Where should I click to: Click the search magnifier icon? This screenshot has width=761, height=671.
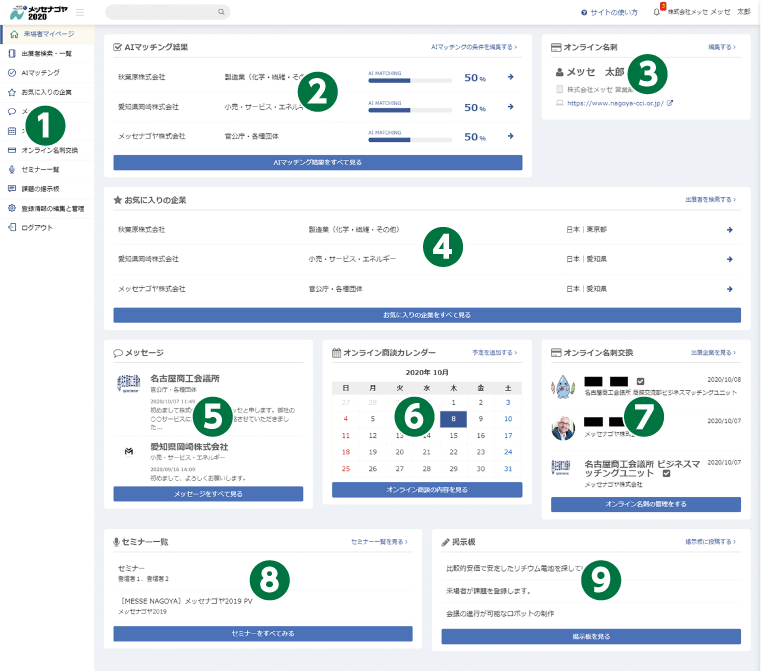pyautogui.click(x=221, y=12)
